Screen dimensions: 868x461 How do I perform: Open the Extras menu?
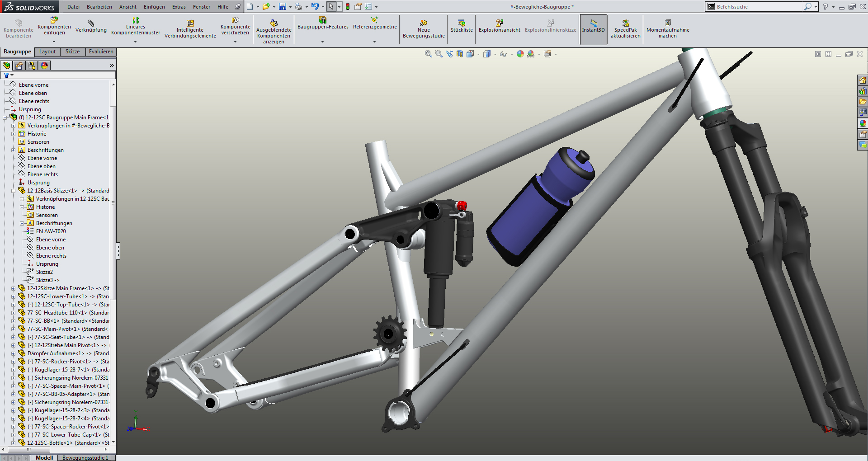click(179, 7)
